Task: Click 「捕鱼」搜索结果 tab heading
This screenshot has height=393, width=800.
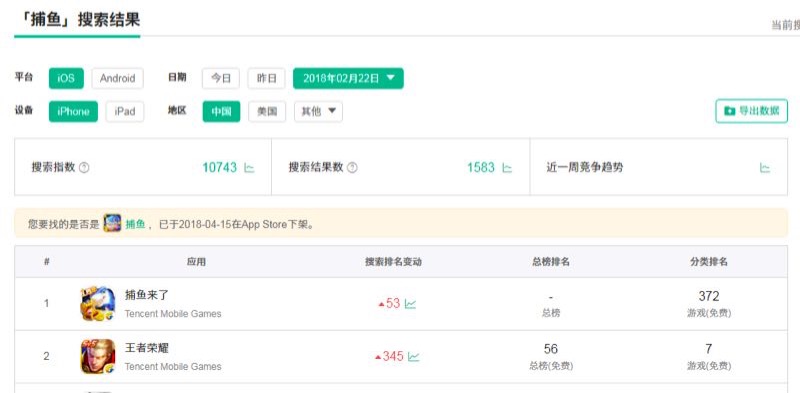Action: (x=77, y=19)
